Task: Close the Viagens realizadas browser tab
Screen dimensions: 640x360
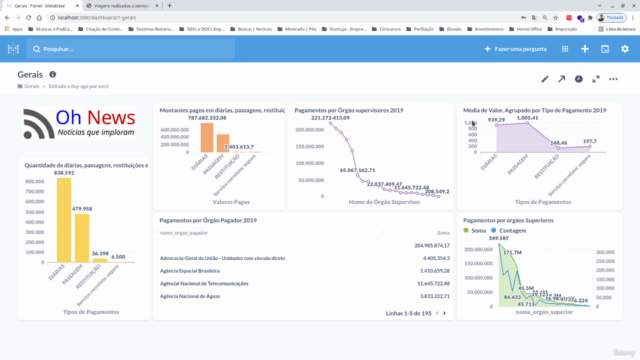Action: tap(157, 6)
